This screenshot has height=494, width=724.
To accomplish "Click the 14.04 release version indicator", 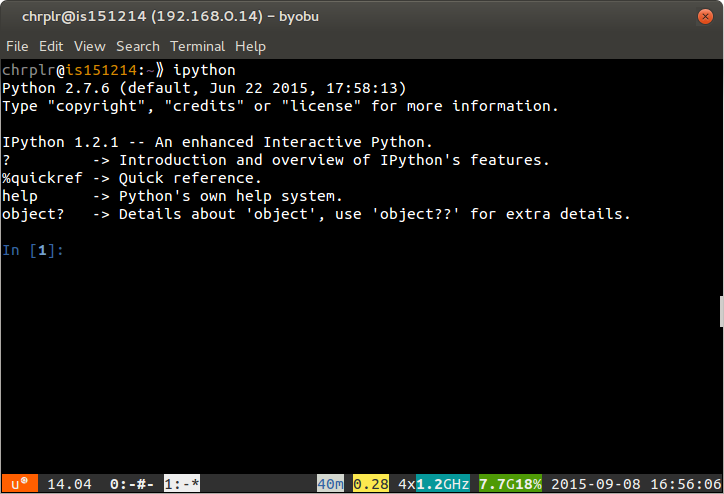I will pos(69,484).
